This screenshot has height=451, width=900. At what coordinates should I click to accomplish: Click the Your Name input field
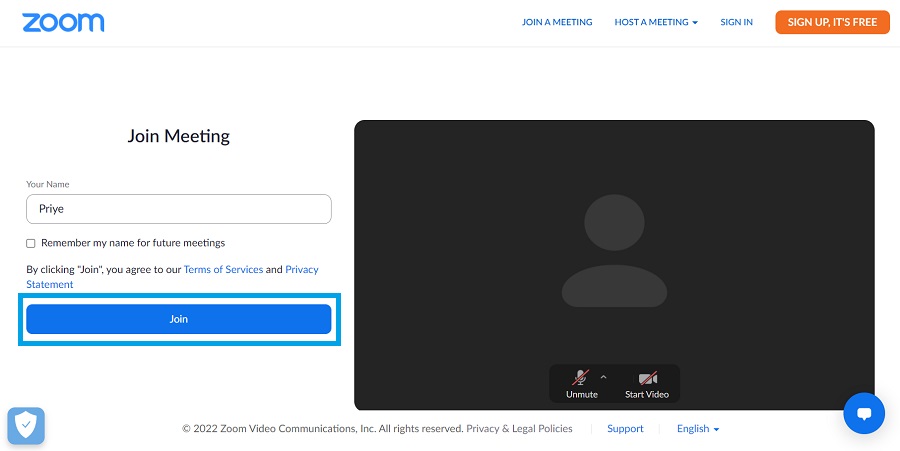point(179,209)
